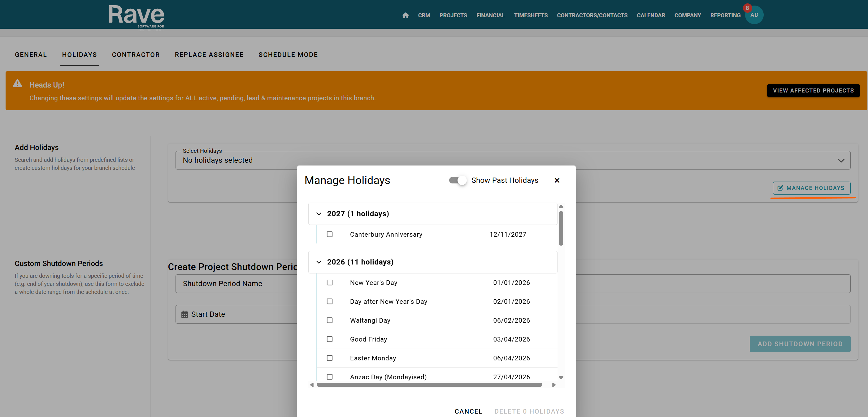Click the home icon in navbar
868x417 pixels.
(405, 15)
